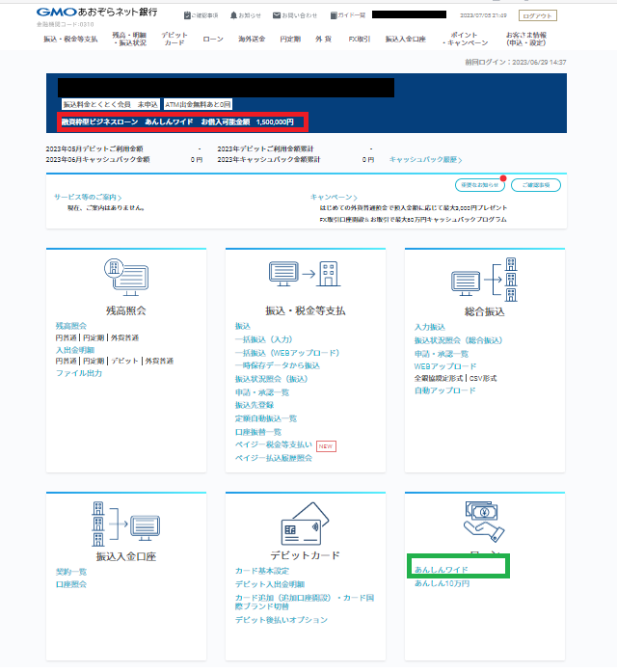
Task: Click the ご確認事項 pill button near campaigns
Action: coord(536,185)
